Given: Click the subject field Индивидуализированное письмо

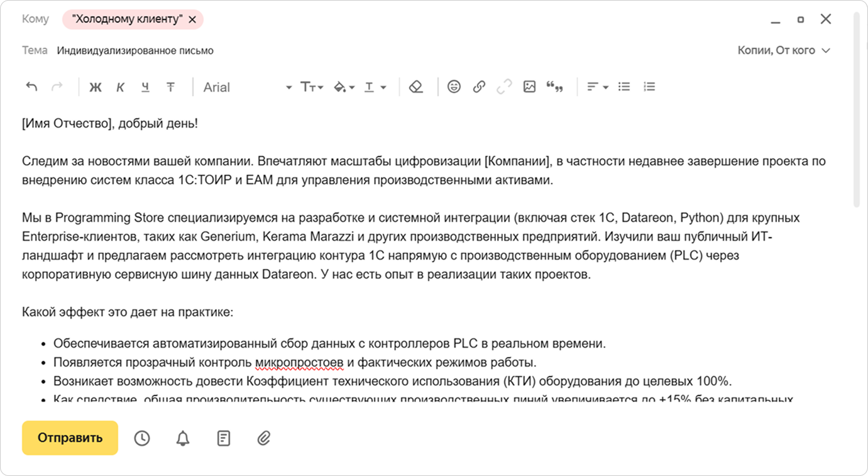Looking at the screenshot, I should point(135,50).
